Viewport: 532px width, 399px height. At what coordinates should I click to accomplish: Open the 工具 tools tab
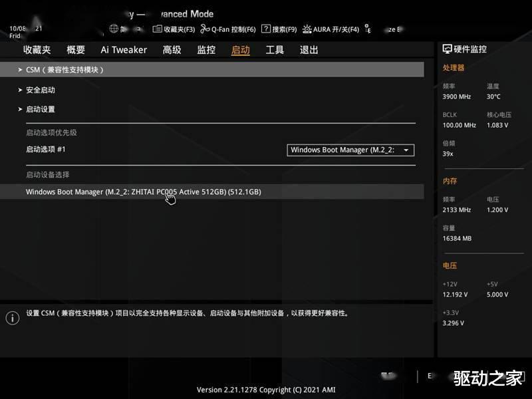(x=275, y=49)
